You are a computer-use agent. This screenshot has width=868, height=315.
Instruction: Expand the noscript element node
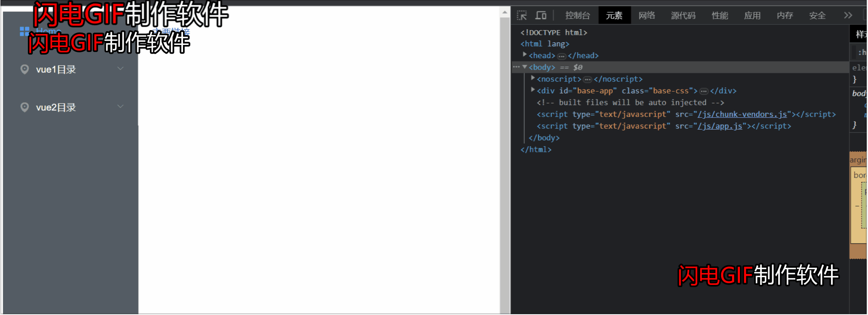point(532,78)
